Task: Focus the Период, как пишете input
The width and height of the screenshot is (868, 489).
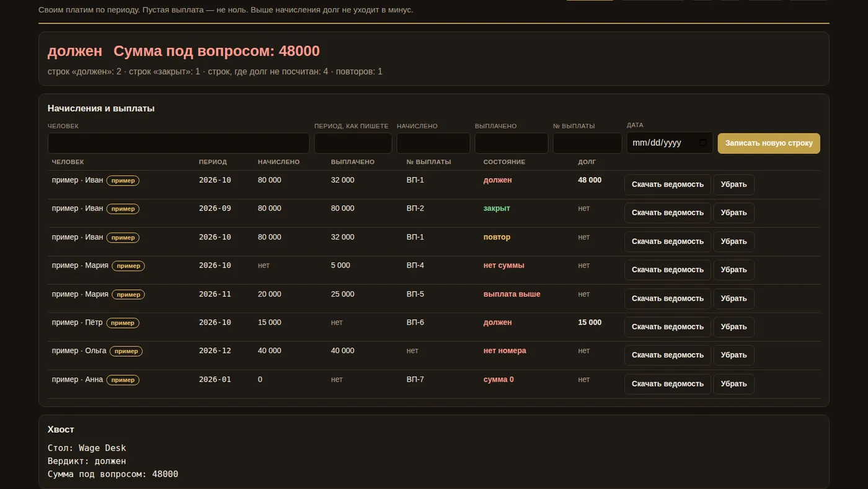Action: (353, 143)
